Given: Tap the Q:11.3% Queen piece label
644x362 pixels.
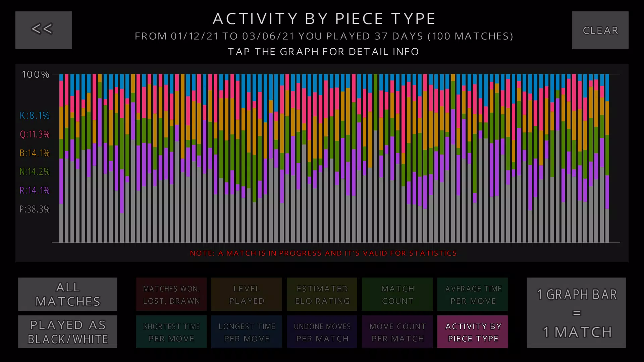Looking at the screenshot, I should [34, 134].
